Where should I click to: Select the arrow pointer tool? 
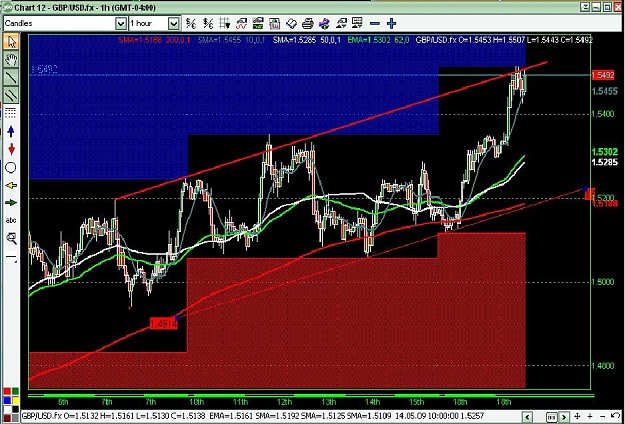pos(12,42)
